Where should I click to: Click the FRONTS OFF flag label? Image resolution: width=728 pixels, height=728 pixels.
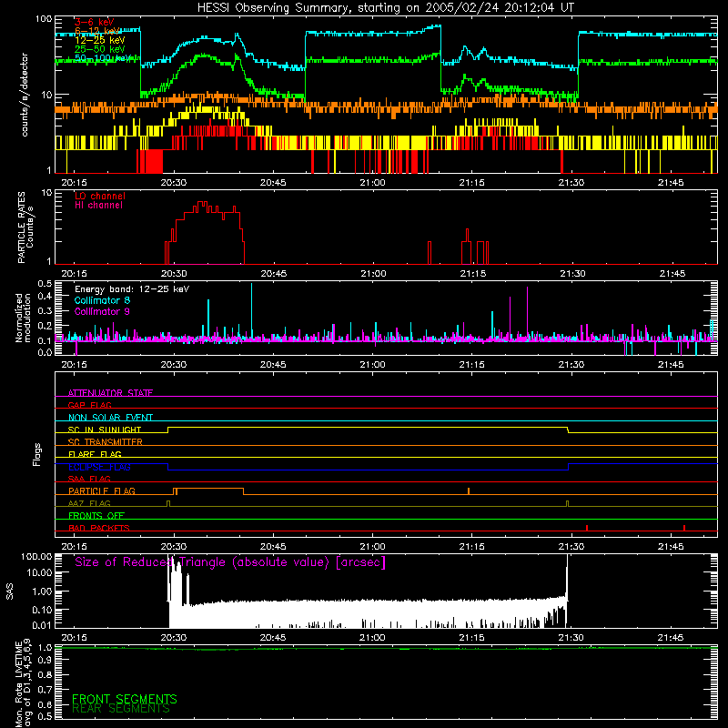96,515
